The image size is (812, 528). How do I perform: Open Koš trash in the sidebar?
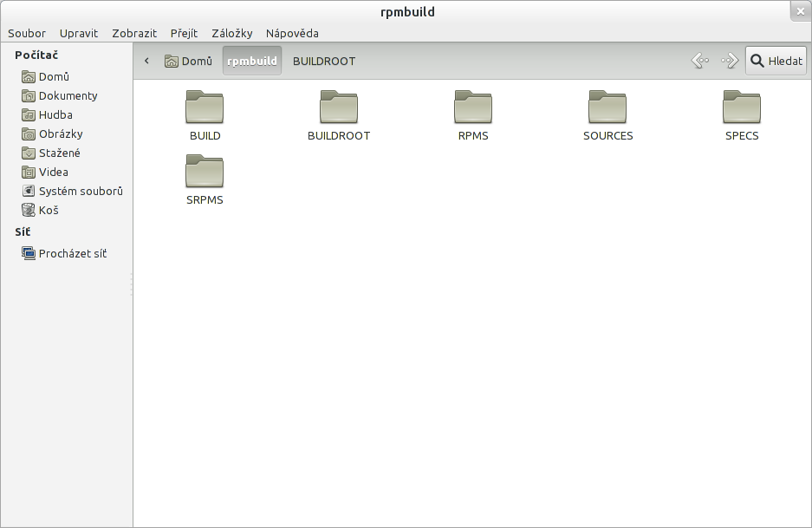tap(49, 210)
